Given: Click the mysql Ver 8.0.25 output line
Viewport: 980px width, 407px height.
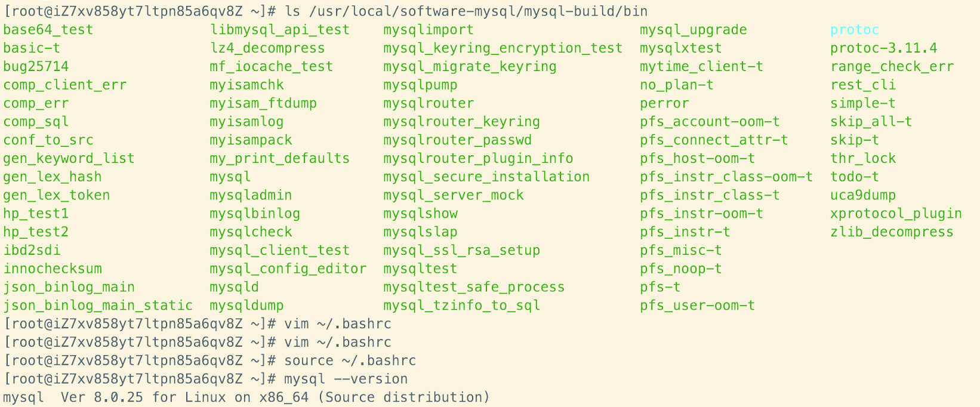Looking at the screenshot, I should pyautogui.click(x=246, y=397).
